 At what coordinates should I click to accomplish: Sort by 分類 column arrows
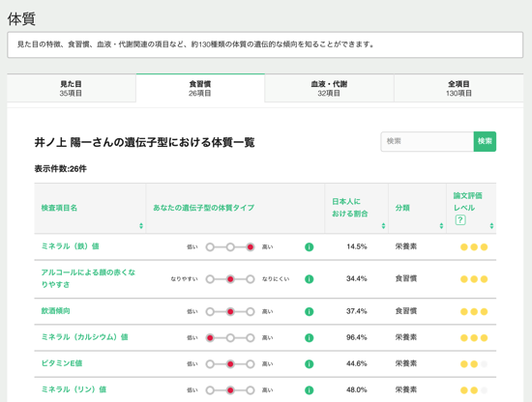click(x=441, y=226)
